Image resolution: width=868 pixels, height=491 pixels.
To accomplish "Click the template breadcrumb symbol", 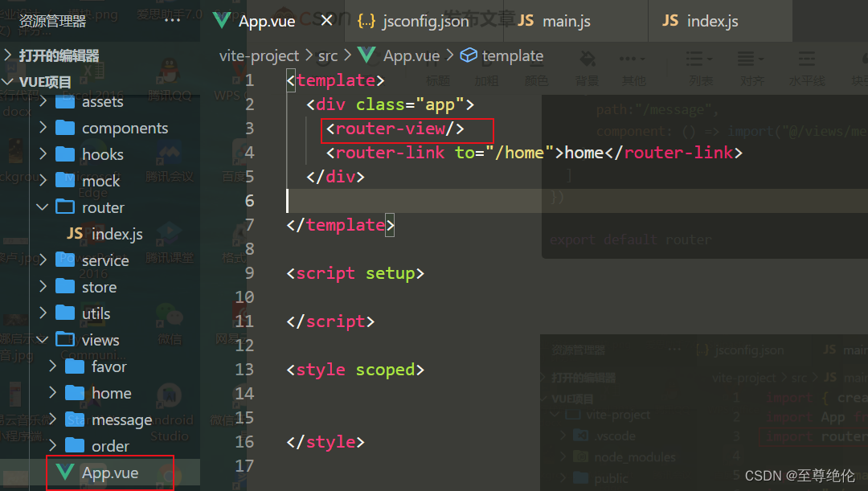I will point(513,56).
